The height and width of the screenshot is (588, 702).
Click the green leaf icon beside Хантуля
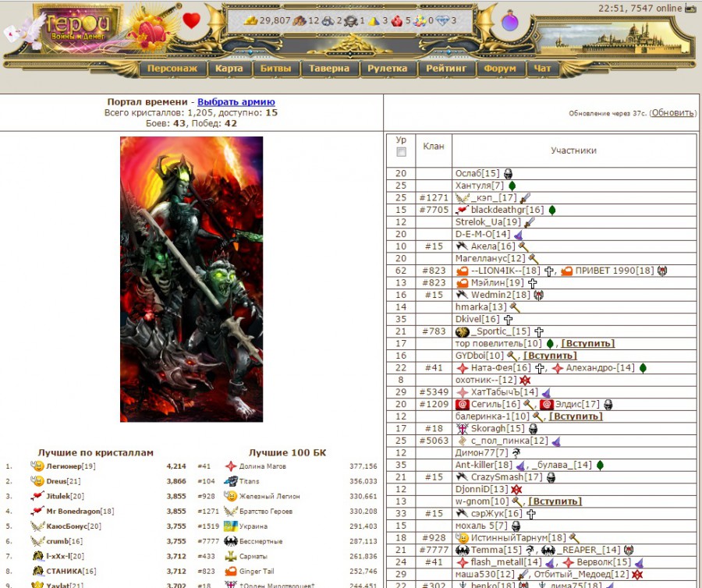point(512,186)
